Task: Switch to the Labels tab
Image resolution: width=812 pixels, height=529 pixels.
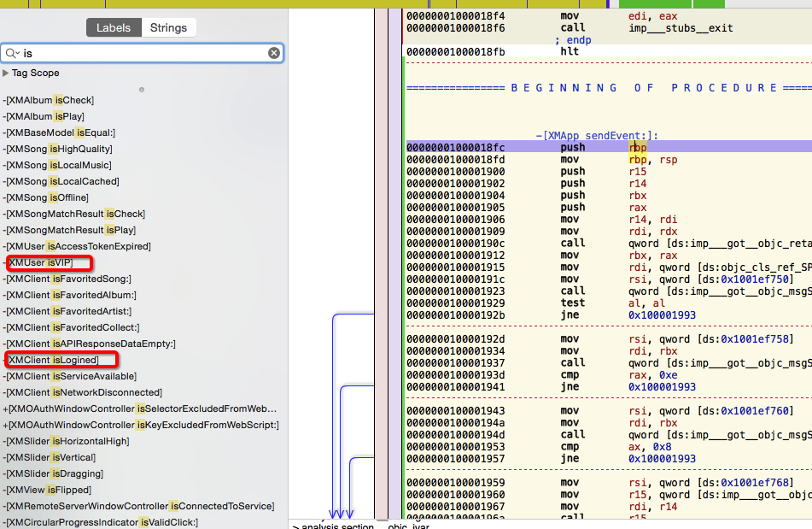Action: (114, 28)
